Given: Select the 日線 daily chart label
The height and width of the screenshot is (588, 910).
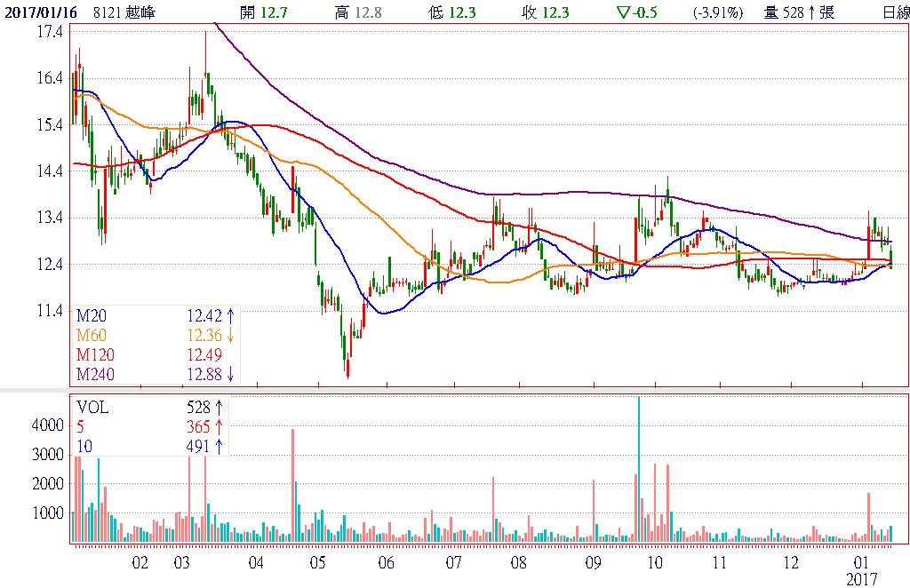Looking at the screenshot, I should (895, 12).
